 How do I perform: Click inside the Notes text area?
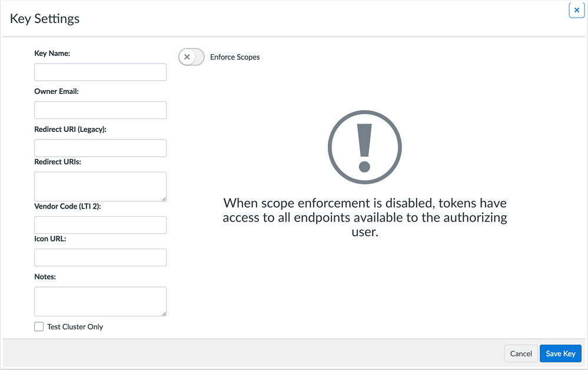(100, 300)
